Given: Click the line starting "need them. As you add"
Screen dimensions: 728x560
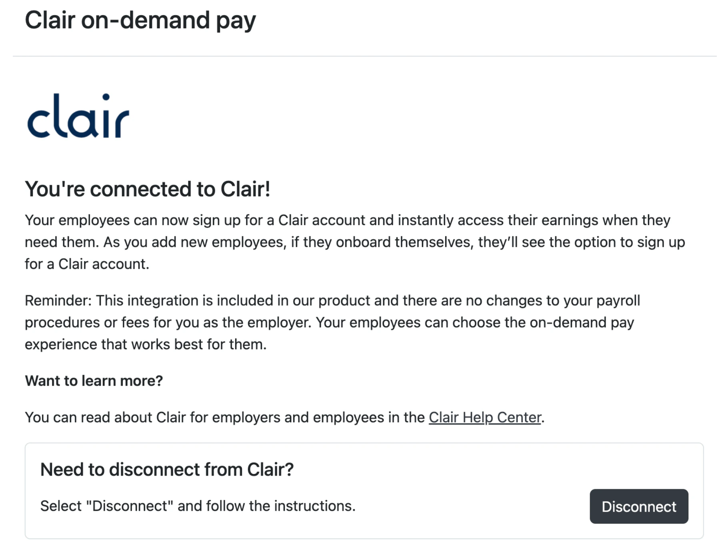Looking at the screenshot, I should 355,242.
